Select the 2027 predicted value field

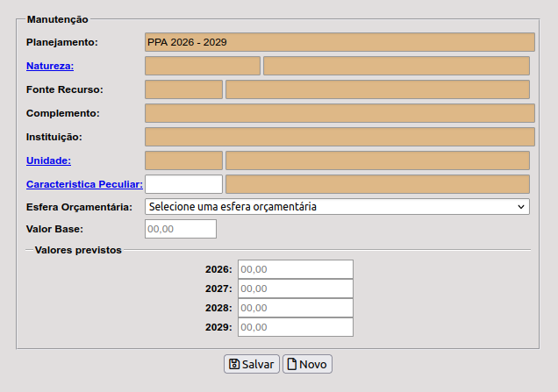(x=295, y=289)
